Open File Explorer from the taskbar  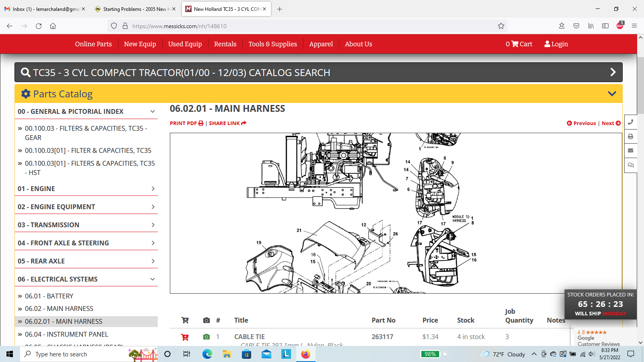coord(227,354)
